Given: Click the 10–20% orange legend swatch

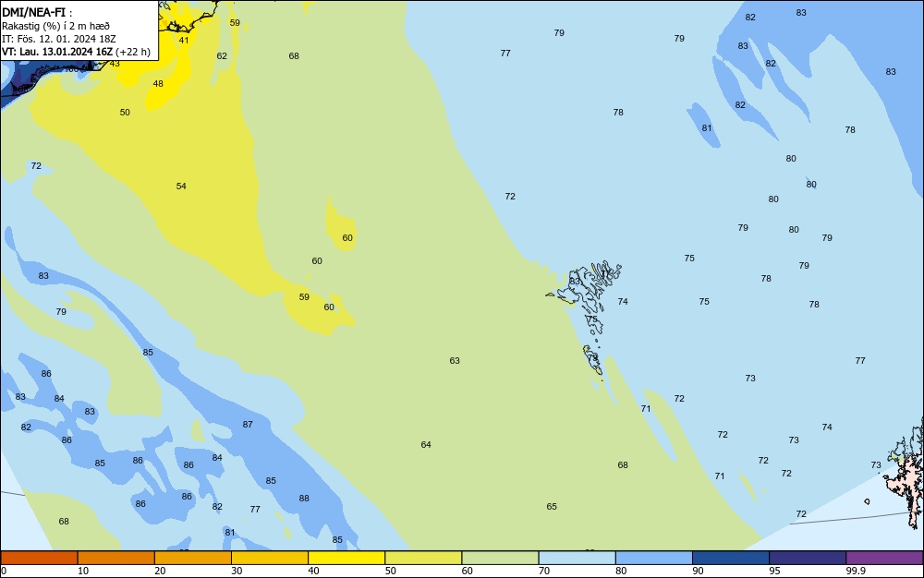Looking at the screenshot, I should pyautogui.click(x=116, y=558).
